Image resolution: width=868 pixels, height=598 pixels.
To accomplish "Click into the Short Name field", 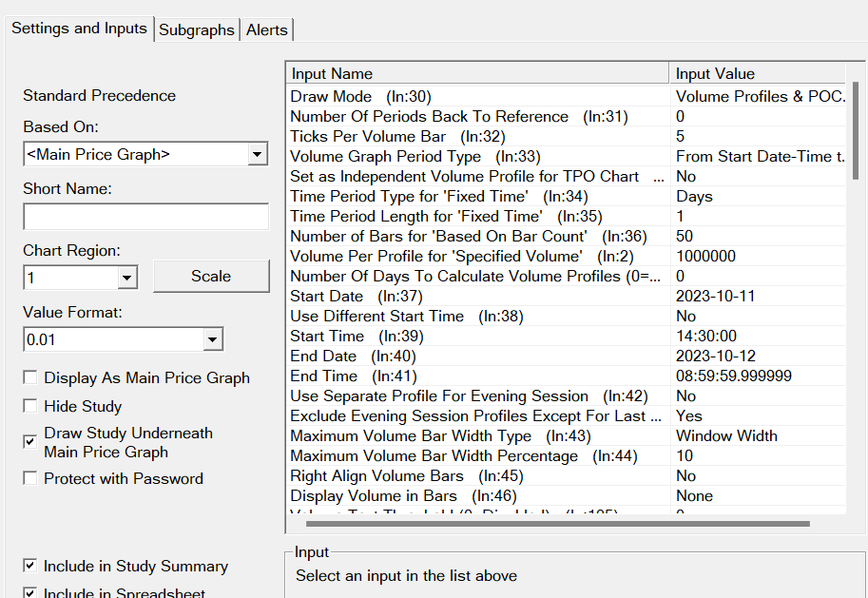I will click(145, 217).
